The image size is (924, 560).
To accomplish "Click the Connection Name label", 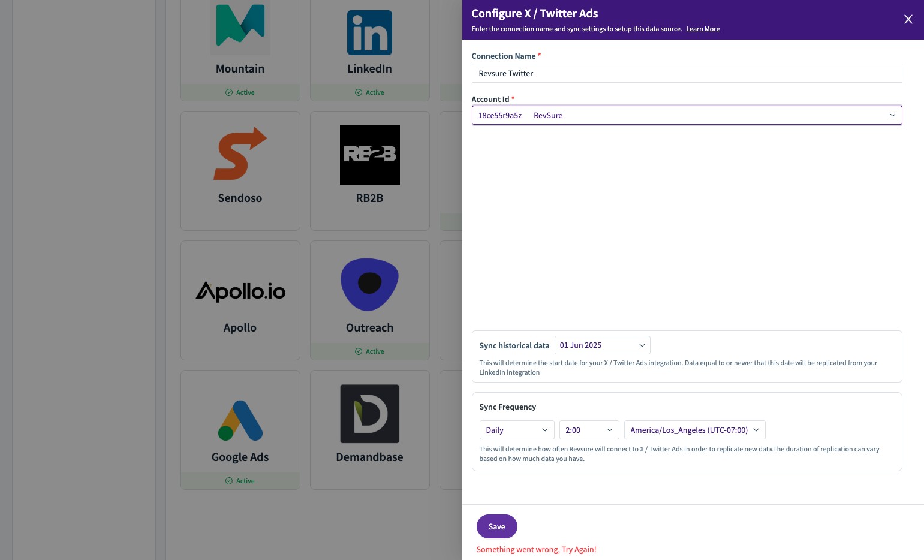I will 503,56.
